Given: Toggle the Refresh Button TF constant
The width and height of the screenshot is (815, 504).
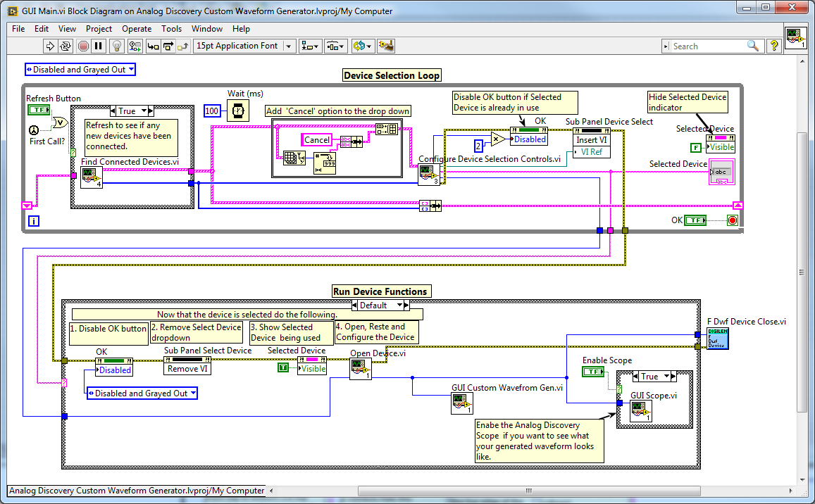Looking at the screenshot, I should tap(39, 110).
